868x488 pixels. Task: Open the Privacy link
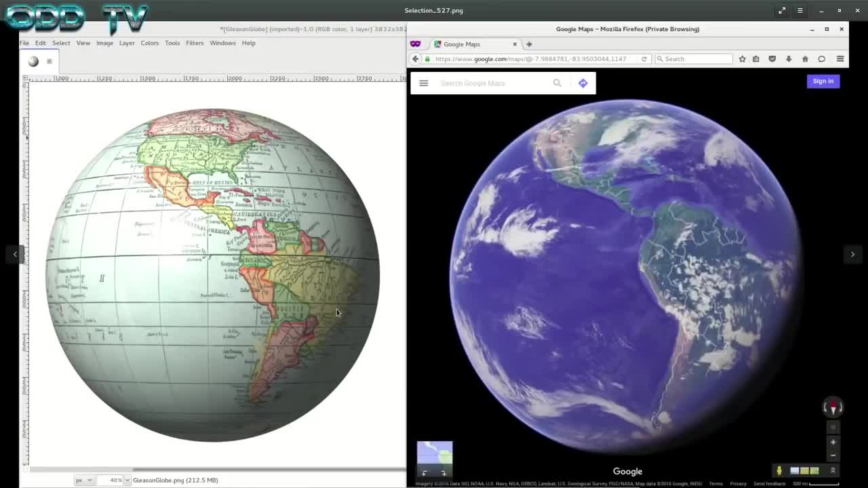[738, 483]
